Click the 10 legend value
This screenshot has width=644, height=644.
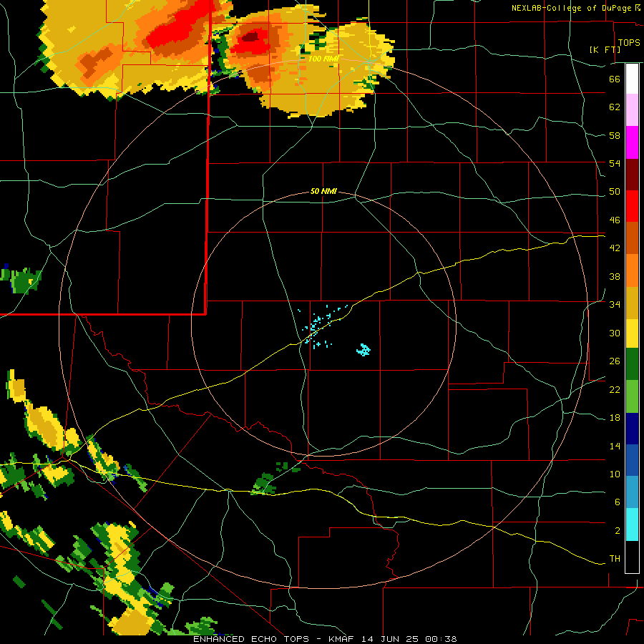pyautogui.click(x=615, y=474)
